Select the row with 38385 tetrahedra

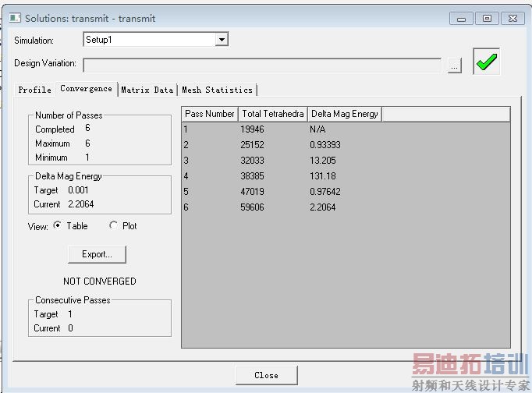pos(346,176)
